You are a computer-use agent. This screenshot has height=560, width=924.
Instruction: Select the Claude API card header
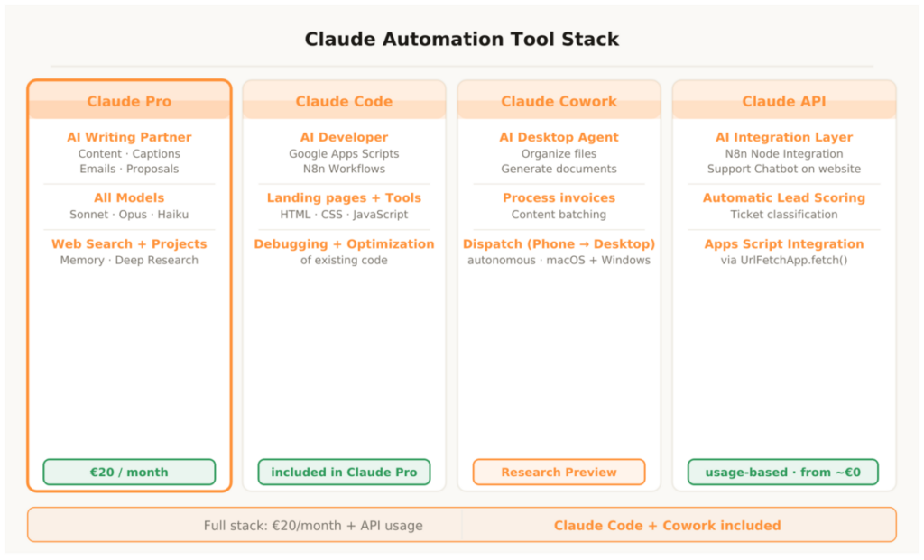784,101
